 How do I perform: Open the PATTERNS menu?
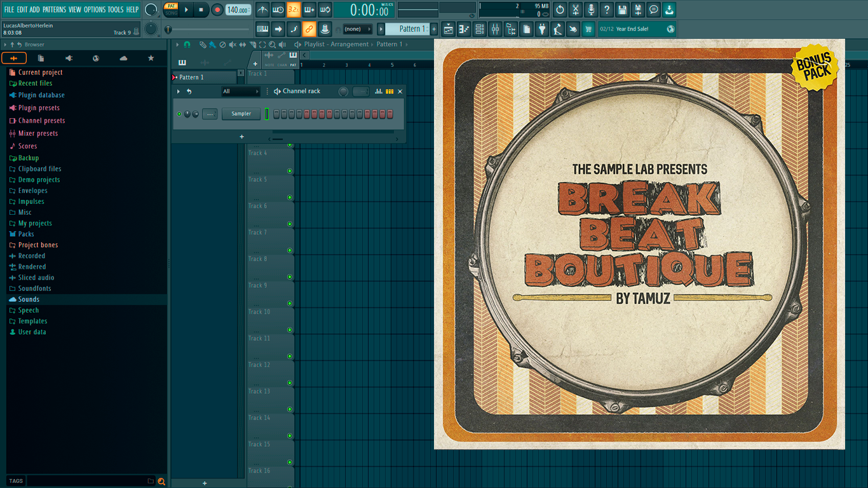click(54, 10)
